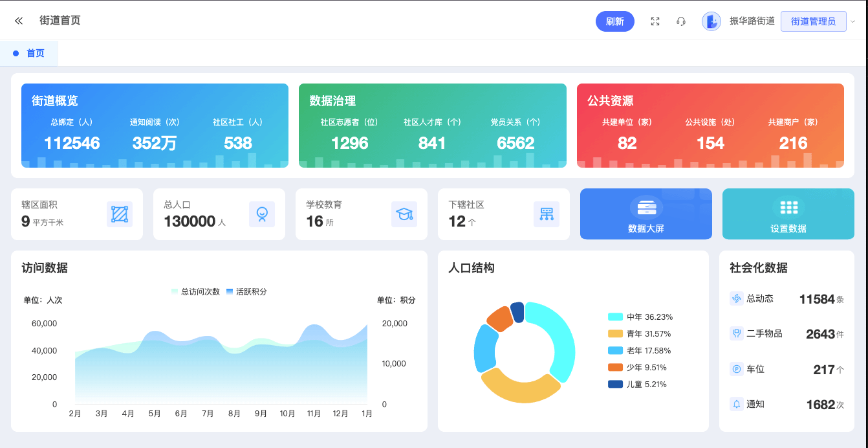Toggle 总访问次数 series in chart legend
The image size is (868, 448).
click(195, 292)
